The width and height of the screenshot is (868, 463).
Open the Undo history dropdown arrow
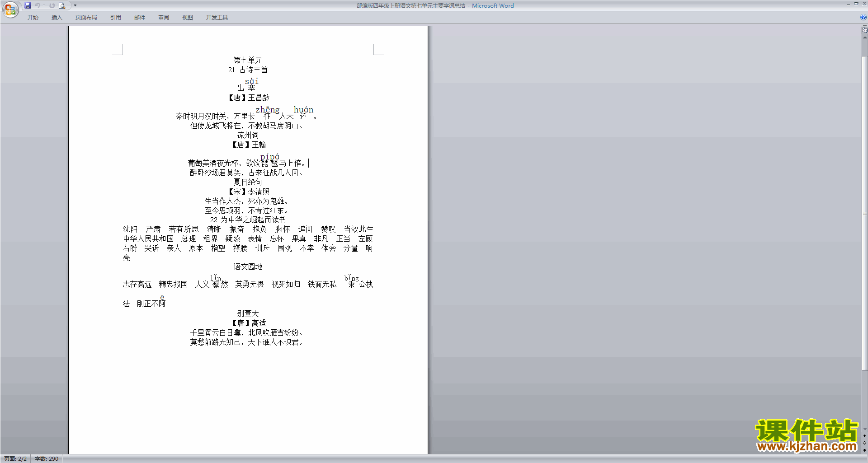tap(44, 5)
